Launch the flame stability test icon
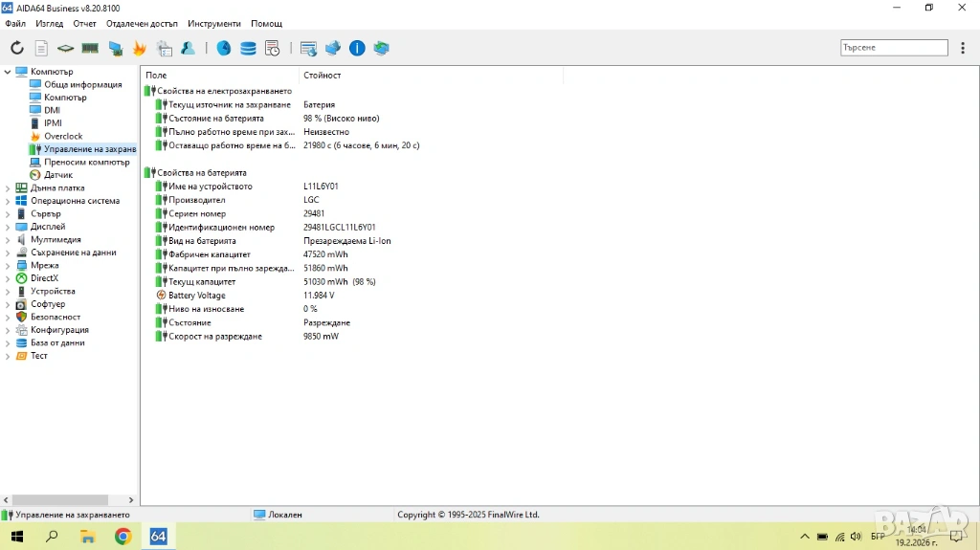Screen dimensions: 980x550 (140, 48)
